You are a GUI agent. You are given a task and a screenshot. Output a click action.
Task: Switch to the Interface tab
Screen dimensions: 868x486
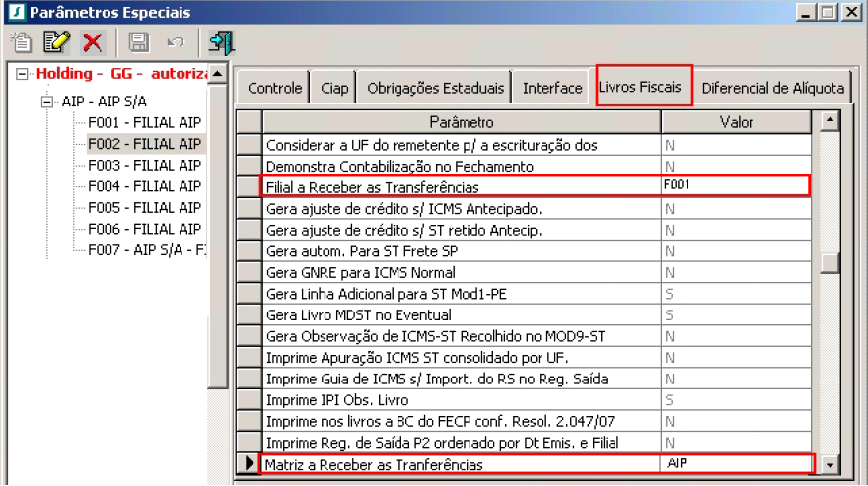(552, 88)
